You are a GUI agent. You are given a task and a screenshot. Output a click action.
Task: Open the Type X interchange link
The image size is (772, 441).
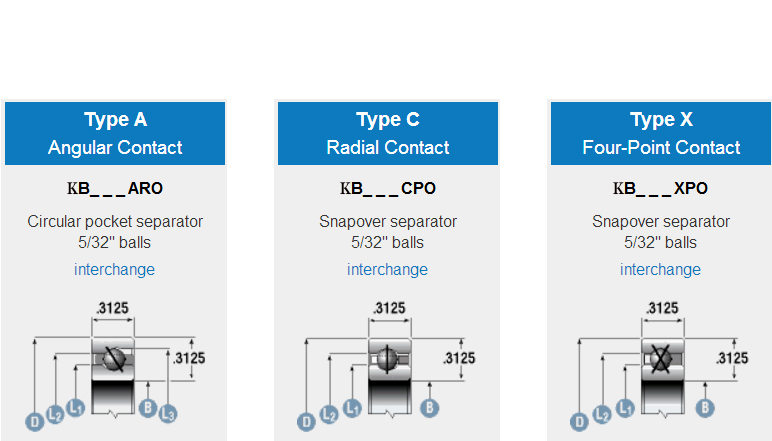(x=660, y=269)
